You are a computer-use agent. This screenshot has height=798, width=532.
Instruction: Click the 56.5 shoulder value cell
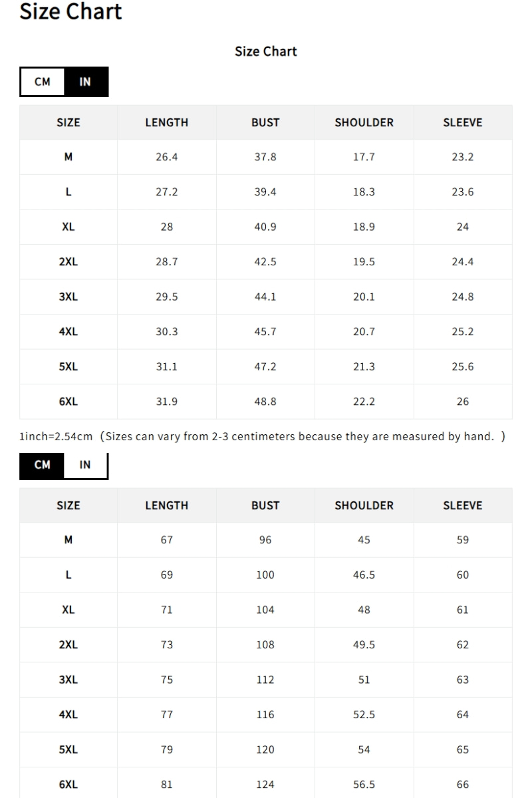coord(364,785)
